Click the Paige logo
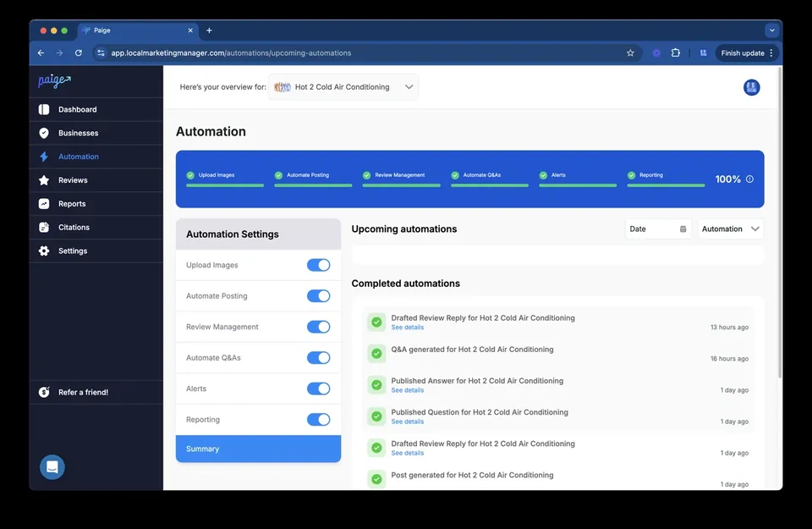Viewport: 812px width, 529px height. click(x=54, y=80)
